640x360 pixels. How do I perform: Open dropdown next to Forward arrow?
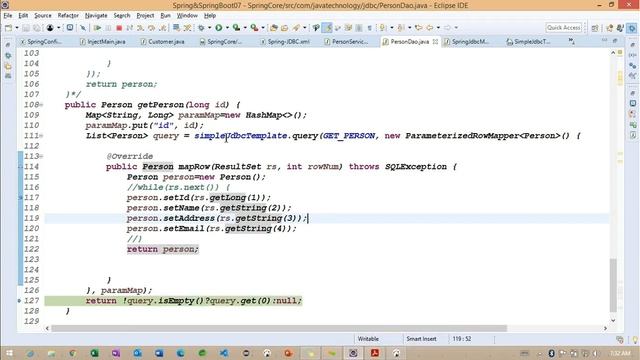456,28
